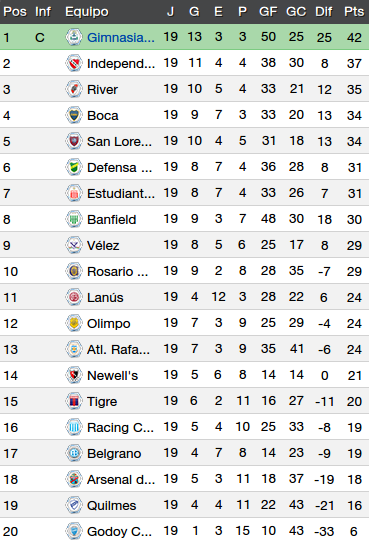Click the Quilmes team name
Image resolution: width=369 pixels, height=540 pixels.
pyautogui.click(x=111, y=505)
